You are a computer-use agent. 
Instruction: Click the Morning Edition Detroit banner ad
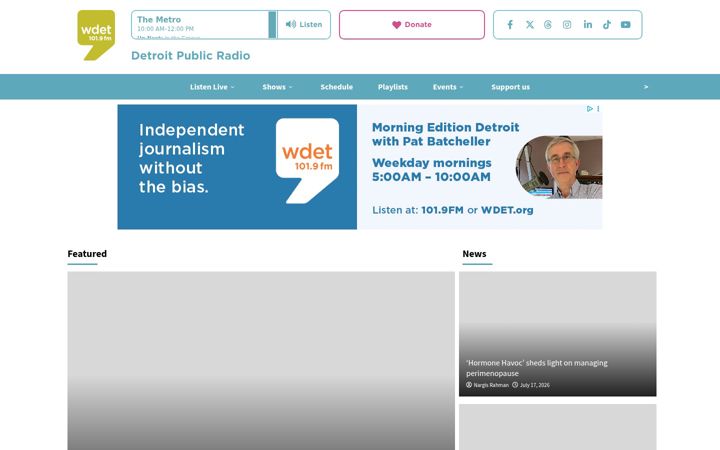[x=360, y=167]
